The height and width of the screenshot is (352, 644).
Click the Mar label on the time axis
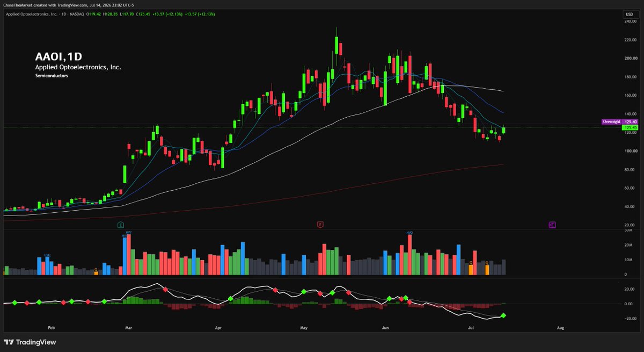point(128,327)
